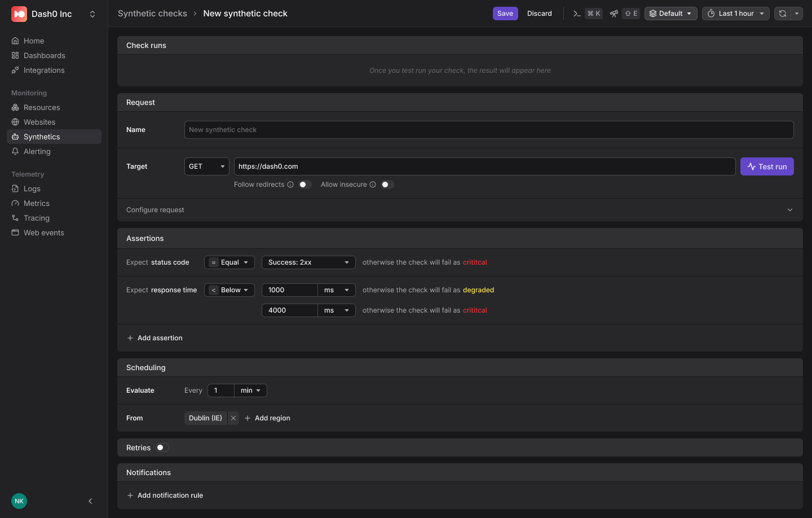This screenshot has height=518, width=812.
Task: Open Tracing under Telemetry
Action: click(x=54, y=218)
